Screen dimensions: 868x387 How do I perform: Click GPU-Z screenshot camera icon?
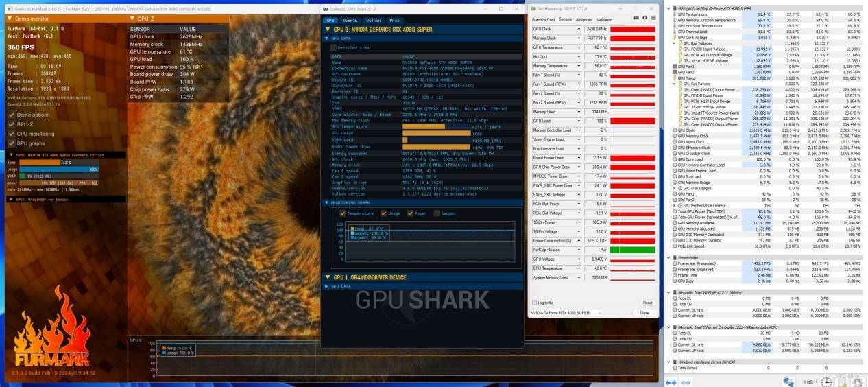[635, 19]
